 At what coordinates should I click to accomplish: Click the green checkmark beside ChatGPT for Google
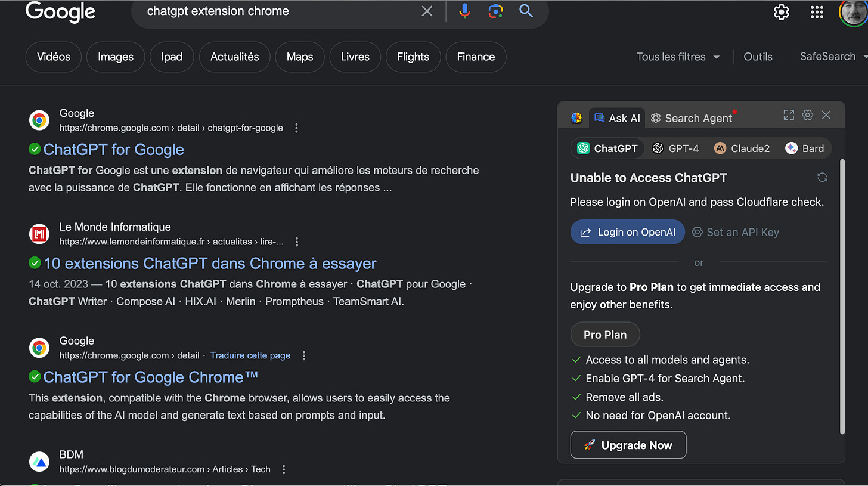pyautogui.click(x=35, y=148)
